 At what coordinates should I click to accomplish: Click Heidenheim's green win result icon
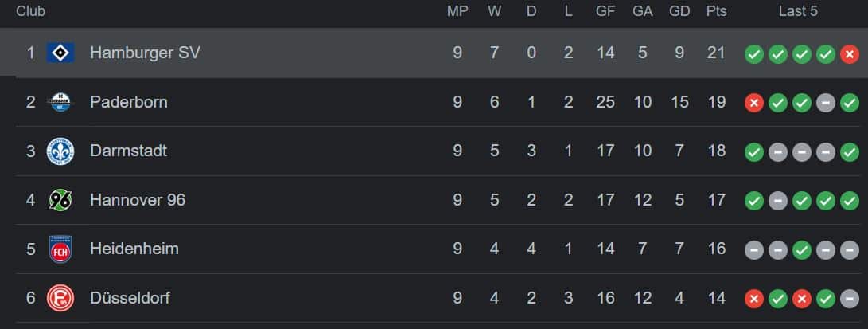[802, 250]
